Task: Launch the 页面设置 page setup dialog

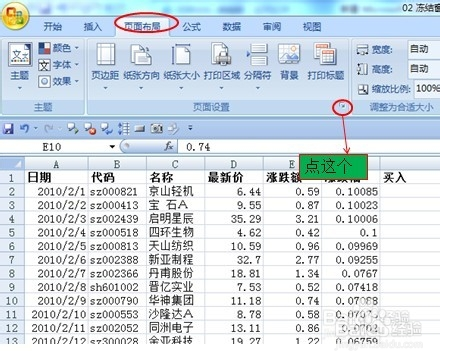Action: (x=343, y=107)
